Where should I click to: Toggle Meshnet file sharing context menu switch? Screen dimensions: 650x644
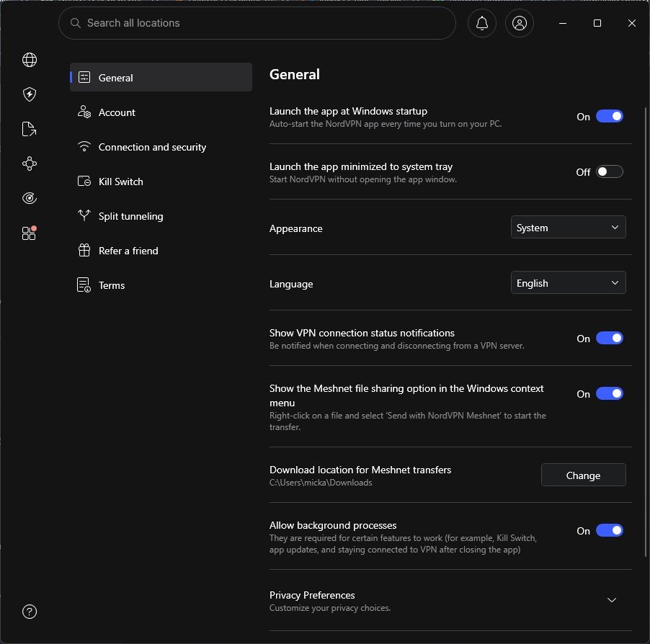pos(610,394)
